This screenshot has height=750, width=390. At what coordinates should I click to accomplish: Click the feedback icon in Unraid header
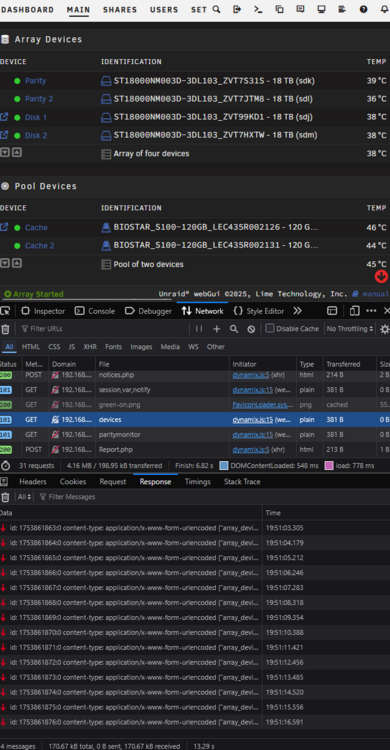(300, 9)
